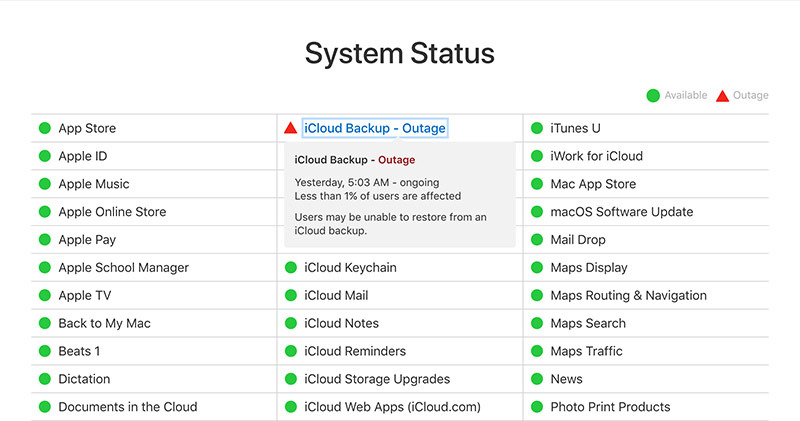Click the green dot for Photo Print Products
This screenshot has height=421, width=800.
pyautogui.click(x=537, y=407)
